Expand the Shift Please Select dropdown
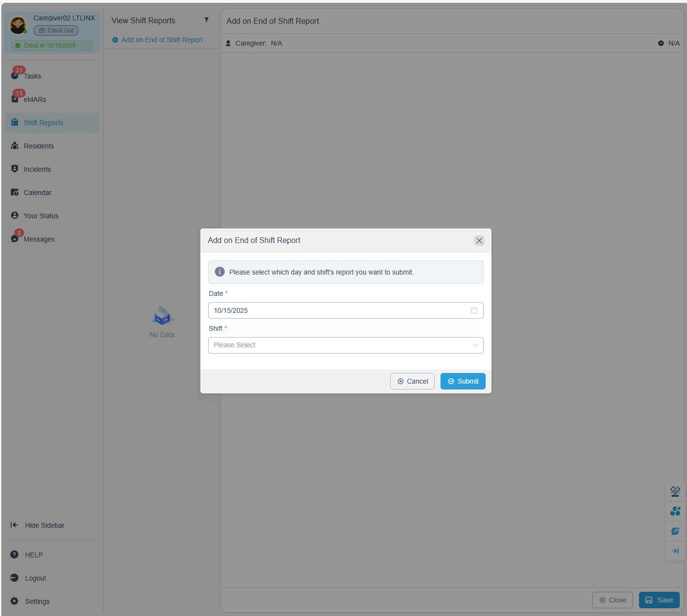This screenshot has width=687, height=616. coord(340,345)
